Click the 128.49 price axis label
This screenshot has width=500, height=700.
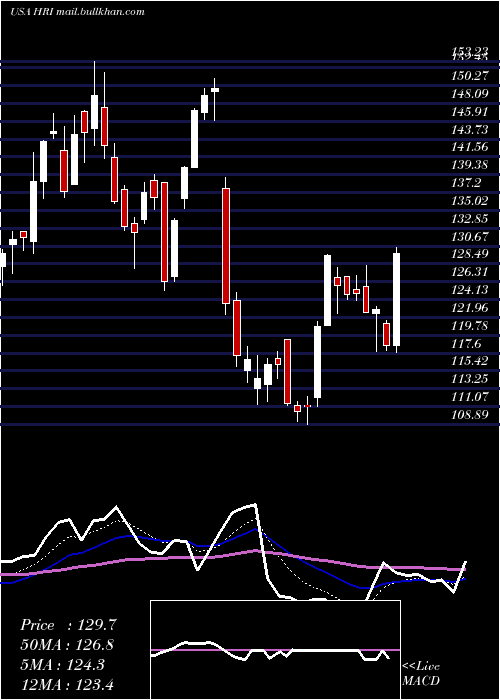[469, 254]
